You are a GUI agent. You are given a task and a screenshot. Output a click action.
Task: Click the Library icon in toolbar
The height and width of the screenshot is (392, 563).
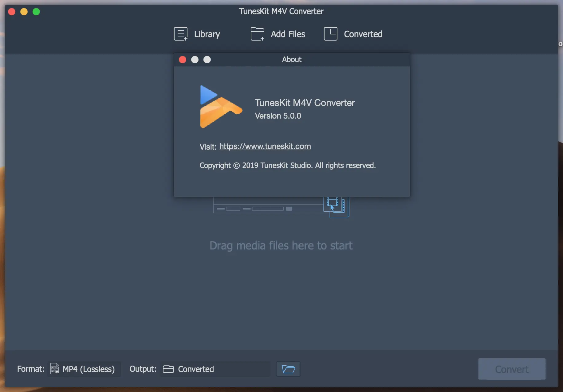pyautogui.click(x=181, y=34)
